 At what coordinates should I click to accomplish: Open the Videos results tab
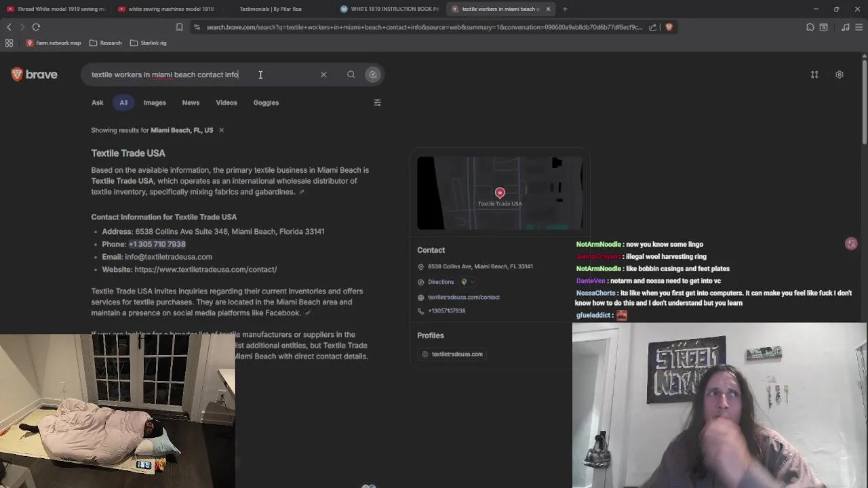pos(226,102)
